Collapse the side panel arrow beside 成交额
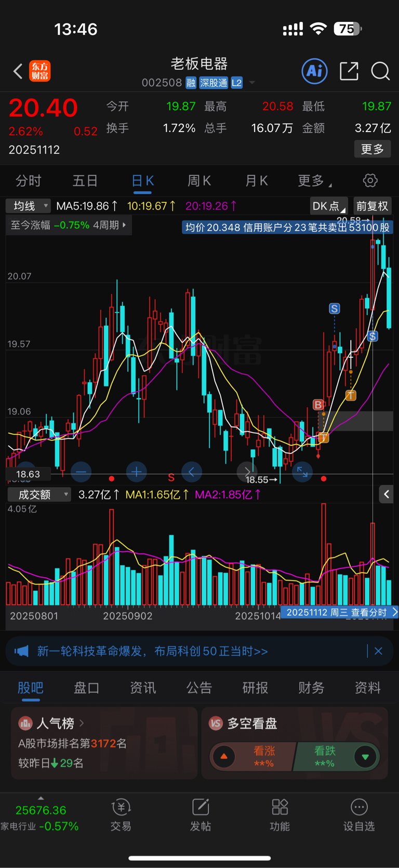Screen dimensions: 399x868 click(x=386, y=494)
